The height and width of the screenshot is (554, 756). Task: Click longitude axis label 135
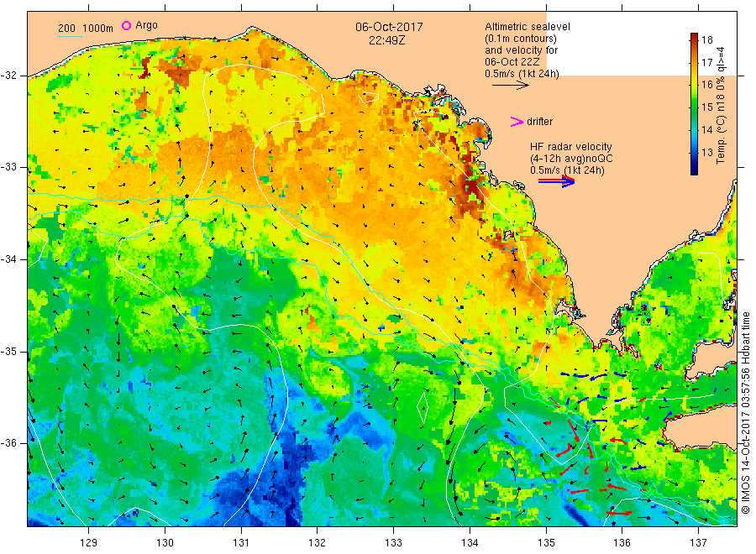pos(546,543)
